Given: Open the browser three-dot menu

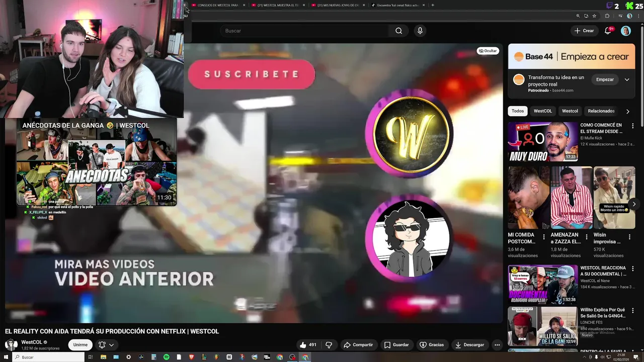Looking at the screenshot, I should [x=638, y=16].
